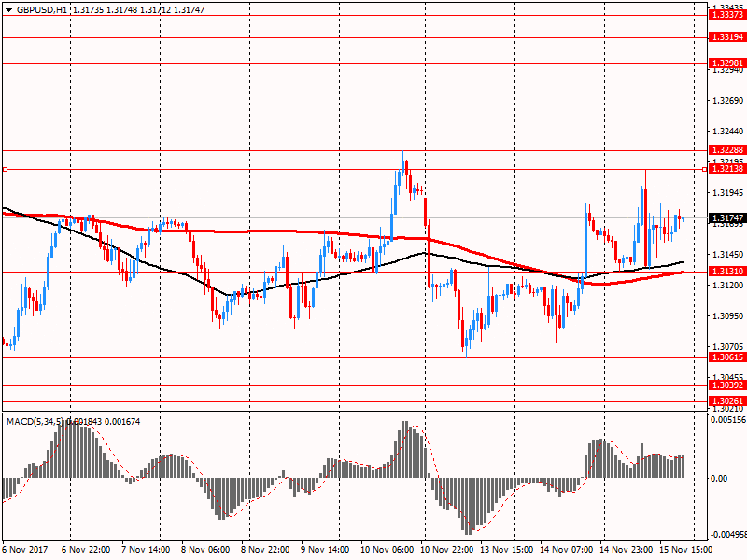747x560 pixels.
Task: Click the red 1.32288 price level label
Action: click(x=727, y=150)
